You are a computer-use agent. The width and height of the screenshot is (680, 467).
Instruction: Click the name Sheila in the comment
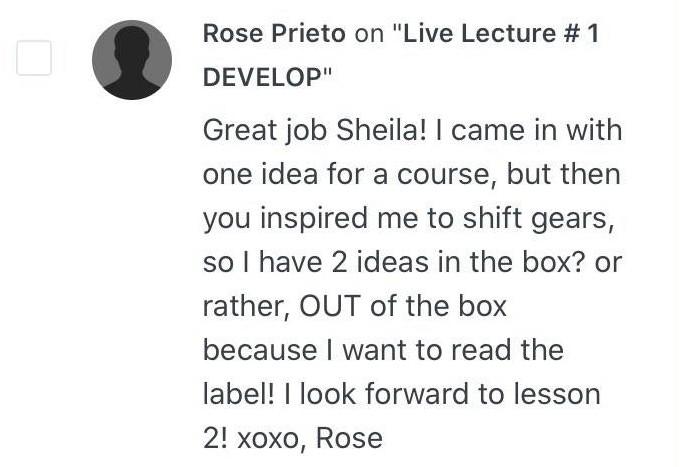[x=382, y=130]
